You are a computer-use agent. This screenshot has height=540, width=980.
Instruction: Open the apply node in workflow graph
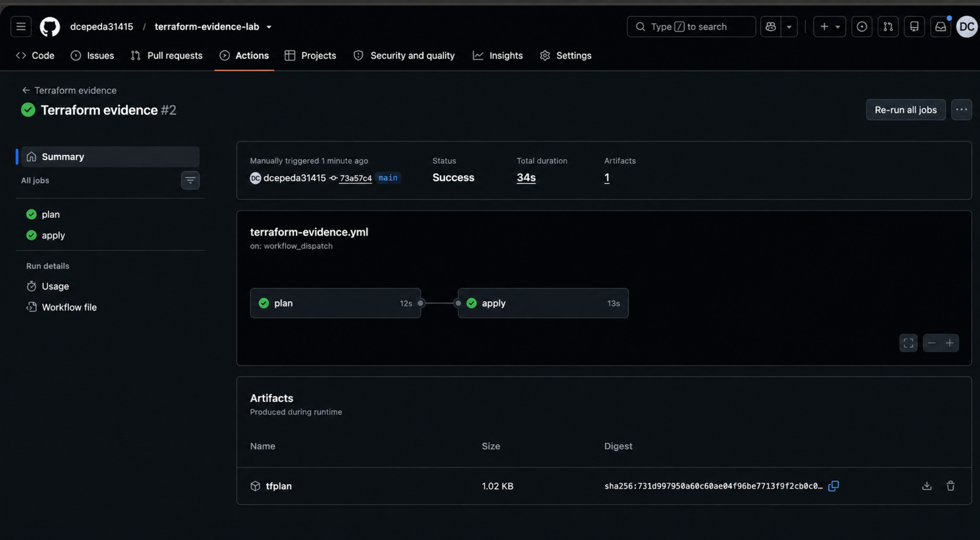543,303
